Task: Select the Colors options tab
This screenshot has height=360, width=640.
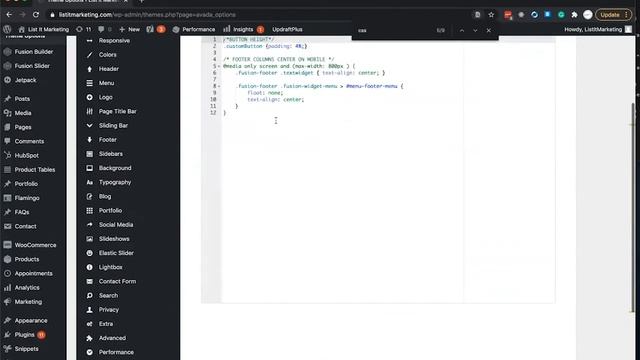Action: pyautogui.click(x=107, y=55)
